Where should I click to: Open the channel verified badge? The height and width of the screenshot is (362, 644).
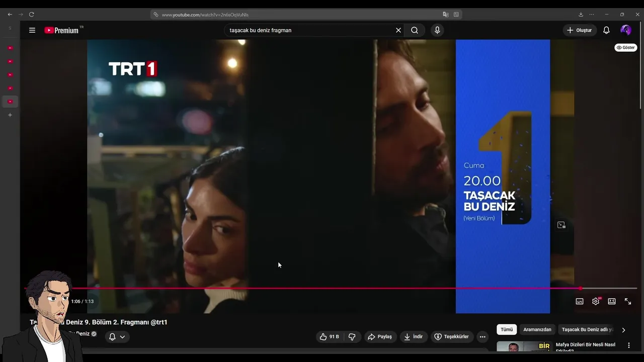tap(94, 334)
